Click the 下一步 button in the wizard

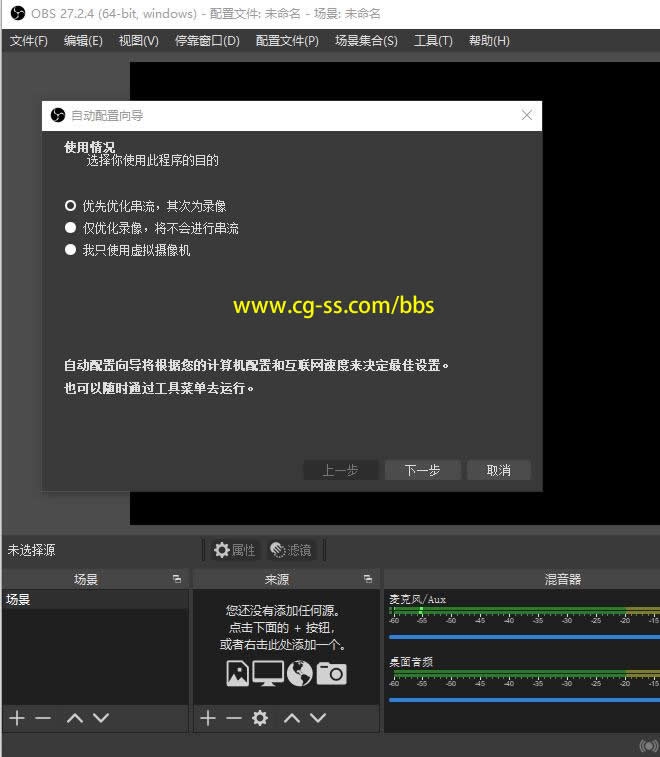coord(422,470)
